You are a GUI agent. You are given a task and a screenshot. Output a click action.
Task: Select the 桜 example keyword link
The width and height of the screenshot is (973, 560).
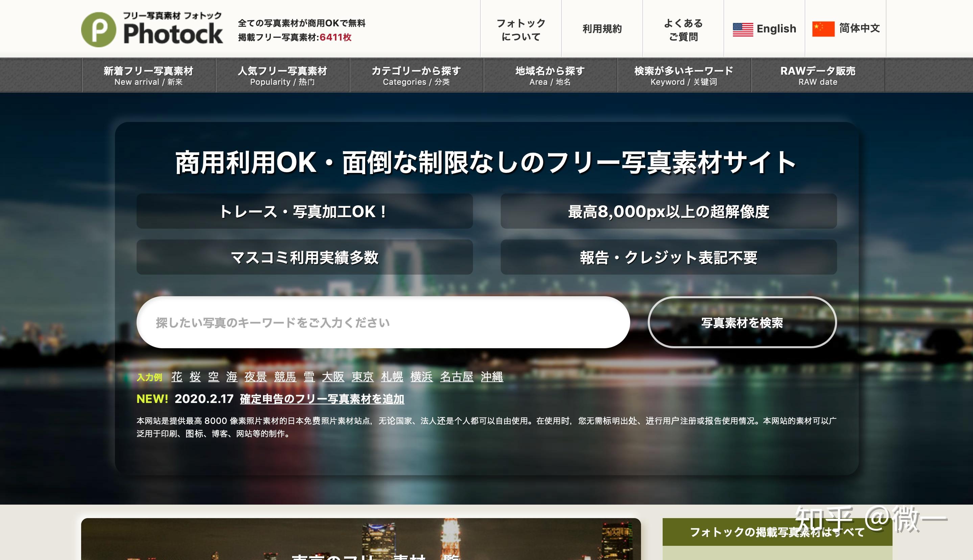(195, 377)
